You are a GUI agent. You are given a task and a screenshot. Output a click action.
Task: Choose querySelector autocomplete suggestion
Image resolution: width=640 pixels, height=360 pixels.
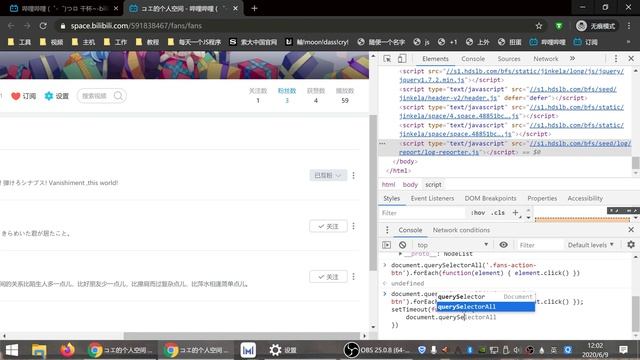[x=486, y=297]
